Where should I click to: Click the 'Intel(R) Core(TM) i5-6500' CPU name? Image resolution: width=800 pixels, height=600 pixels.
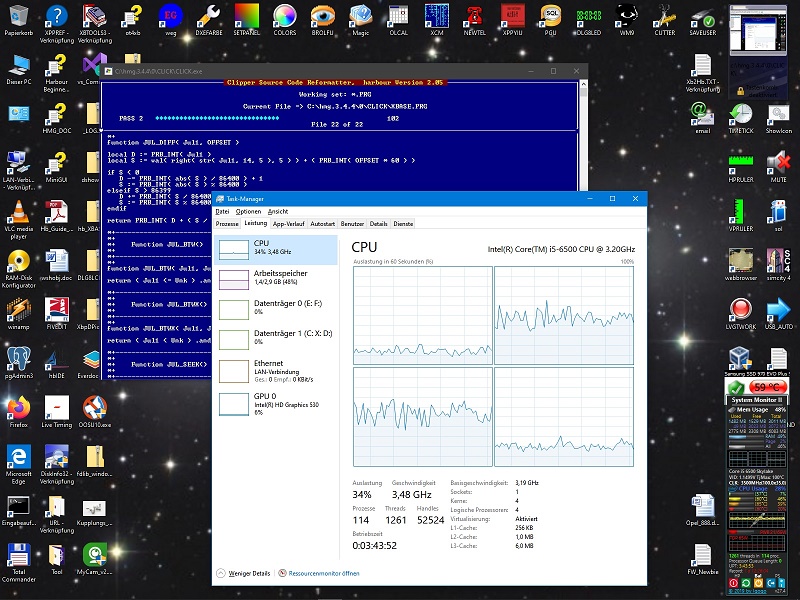point(561,249)
